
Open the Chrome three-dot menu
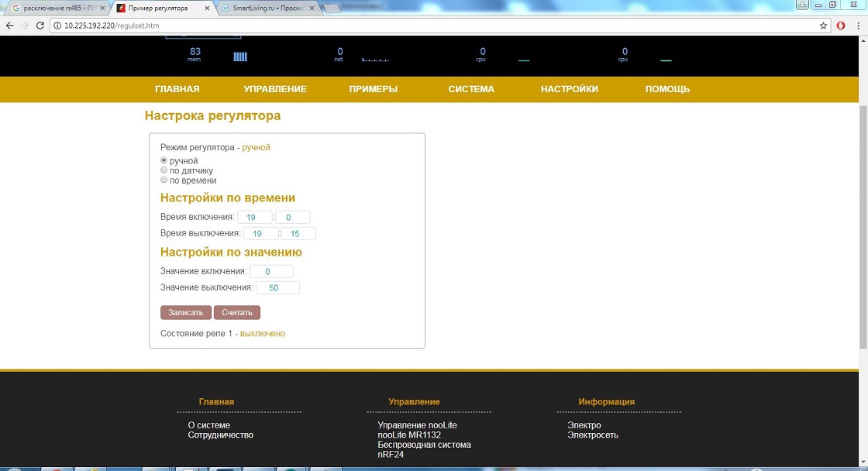tap(859, 26)
